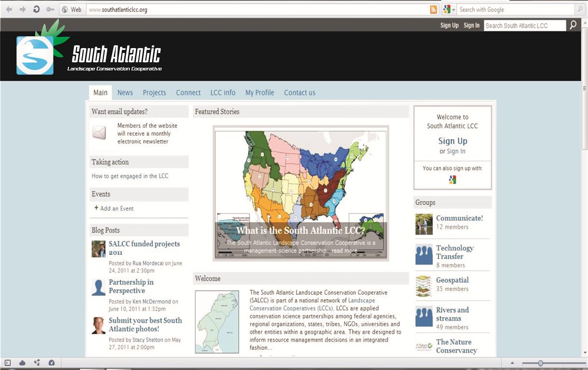Open the Projects tab
Screen dimensions: 588x370
(x=154, y=92)
